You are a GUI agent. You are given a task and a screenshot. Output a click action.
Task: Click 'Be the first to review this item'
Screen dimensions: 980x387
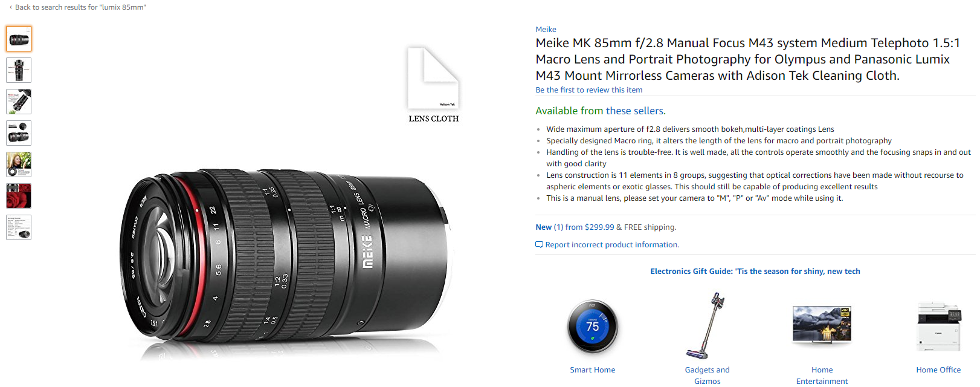click(x=589, y=90)
